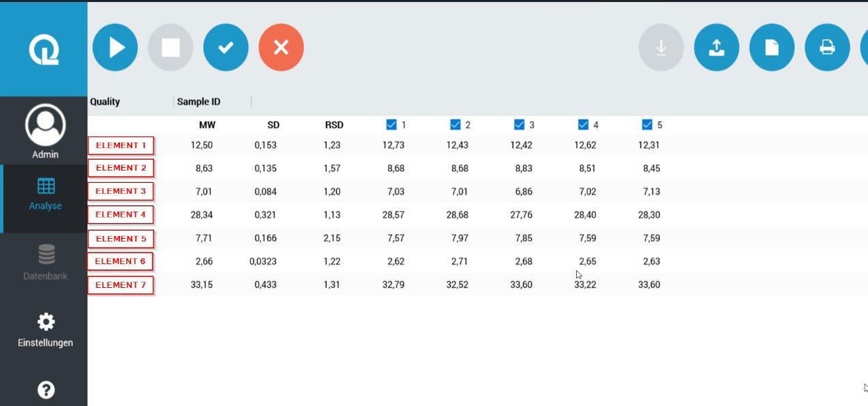Open Einstellungen settings
This screenshot has width=868, height=406.
(46, 330)
